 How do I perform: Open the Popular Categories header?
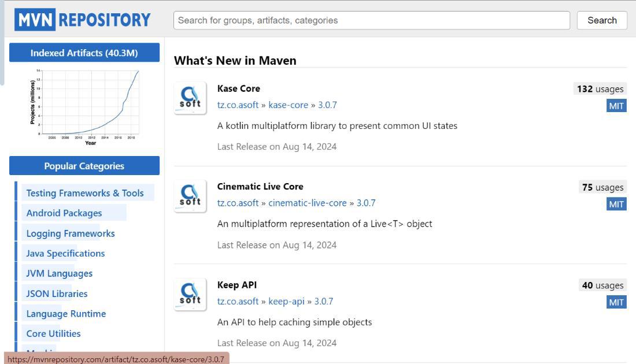tap(84, 166)
